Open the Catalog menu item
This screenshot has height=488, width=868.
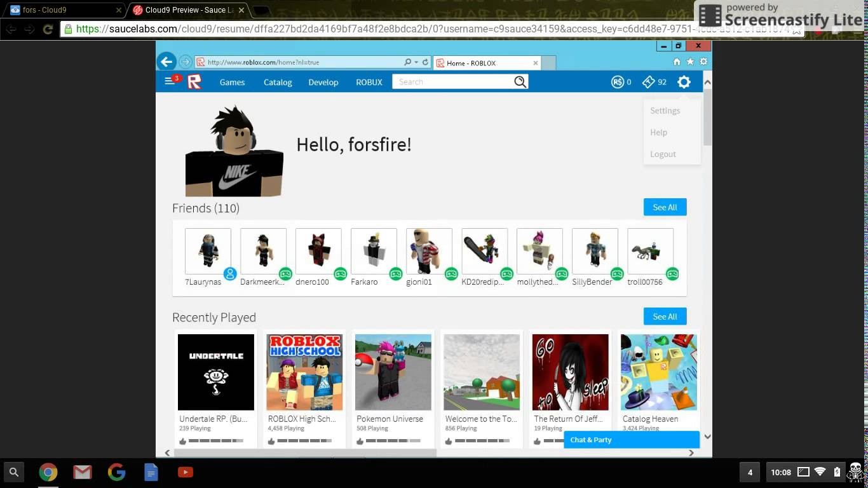278,82
